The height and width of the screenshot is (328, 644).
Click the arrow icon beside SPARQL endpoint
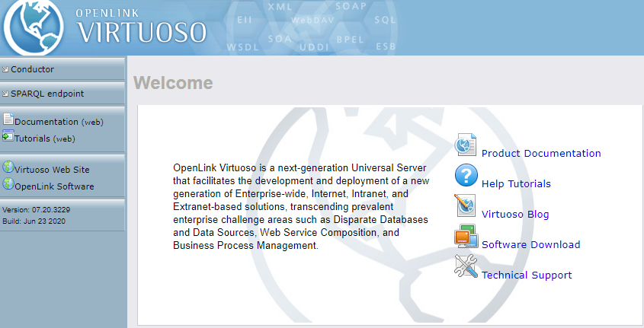(5, 94)
